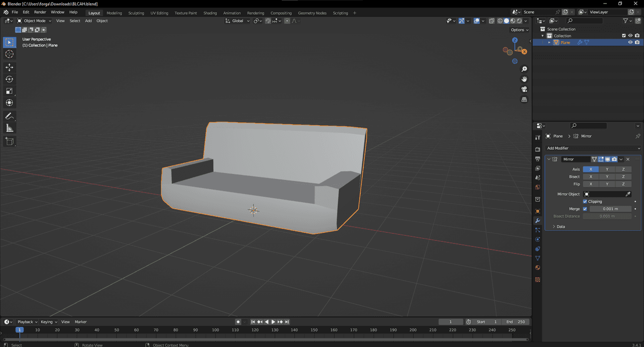Image resolution: width=644 pixels, height=347 pixels.
Task: Enable Y axis for Mirror modifier
Action: 607,169
